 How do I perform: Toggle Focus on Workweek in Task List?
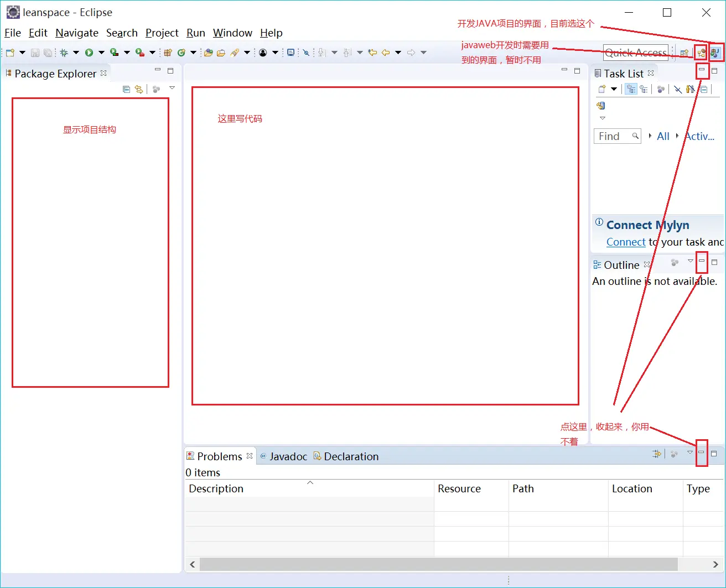coord(661,89)
